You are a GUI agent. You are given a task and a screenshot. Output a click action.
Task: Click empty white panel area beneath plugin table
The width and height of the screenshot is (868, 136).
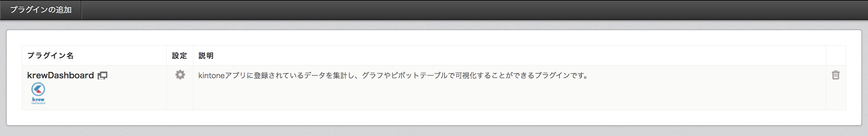(434, 117)
